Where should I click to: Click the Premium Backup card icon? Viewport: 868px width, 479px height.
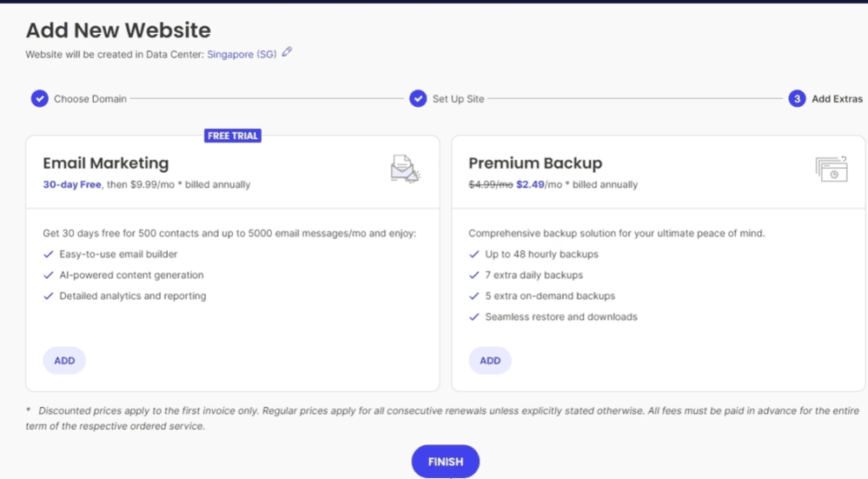coord(831,169)
